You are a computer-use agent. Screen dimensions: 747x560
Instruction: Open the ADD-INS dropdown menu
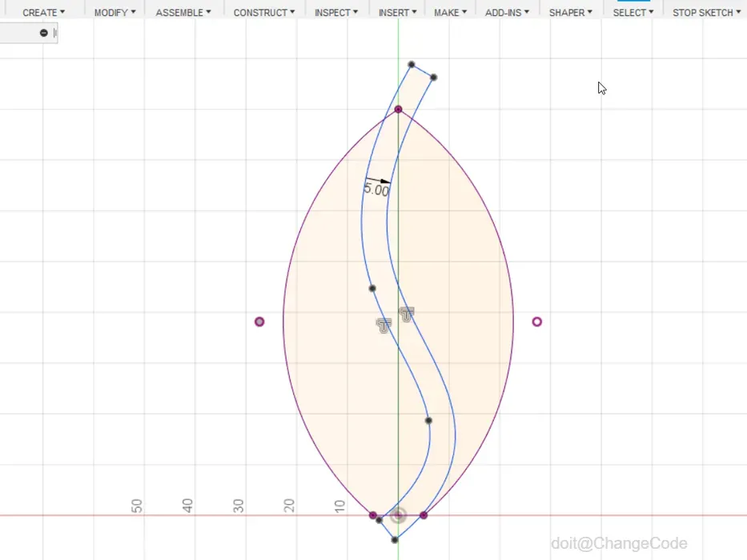pyautogui.click(x=507, y=12)
